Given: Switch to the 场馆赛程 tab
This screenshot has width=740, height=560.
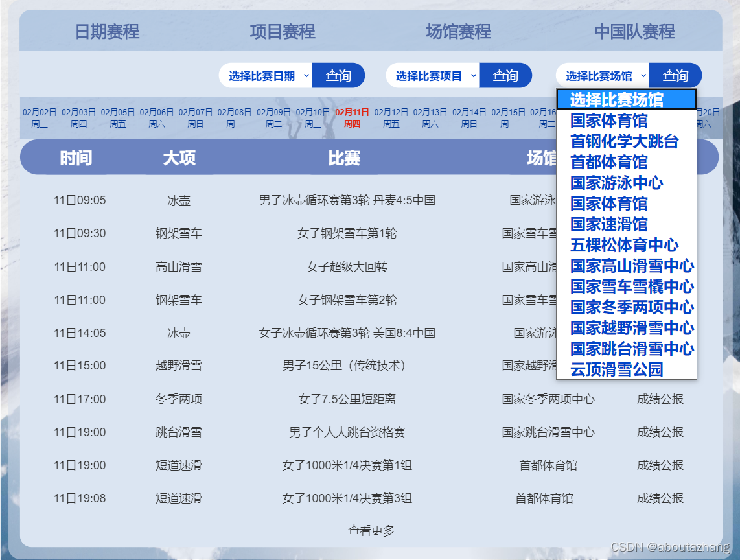Looking at the screenshot, I should [x=457, y=30].
